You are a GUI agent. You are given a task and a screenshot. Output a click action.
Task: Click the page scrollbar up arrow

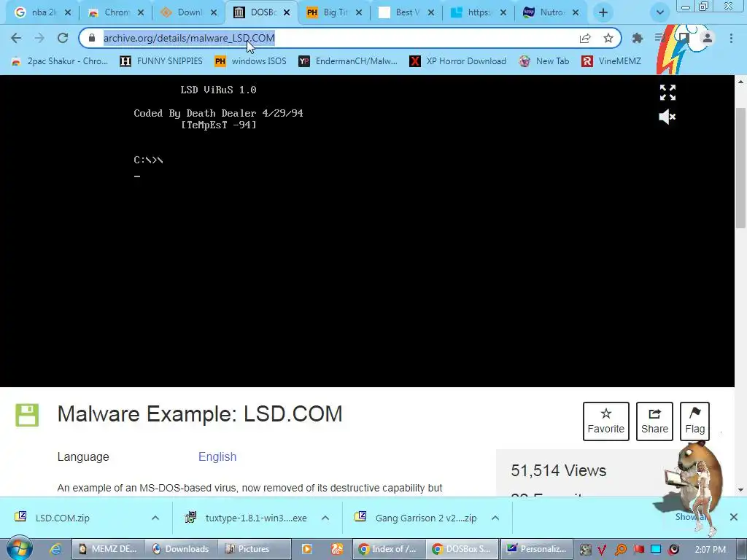point(741,82)
